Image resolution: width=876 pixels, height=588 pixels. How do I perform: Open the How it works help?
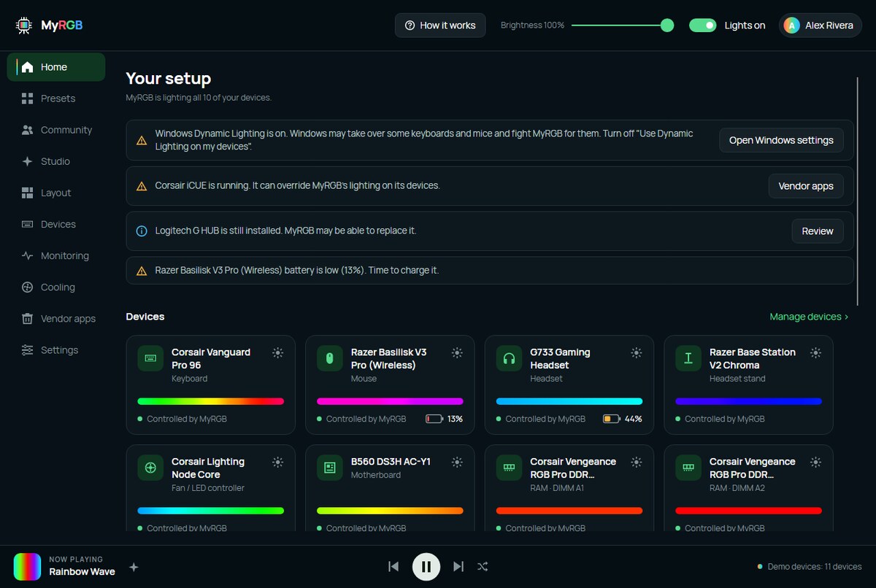(x=440, y=26)
